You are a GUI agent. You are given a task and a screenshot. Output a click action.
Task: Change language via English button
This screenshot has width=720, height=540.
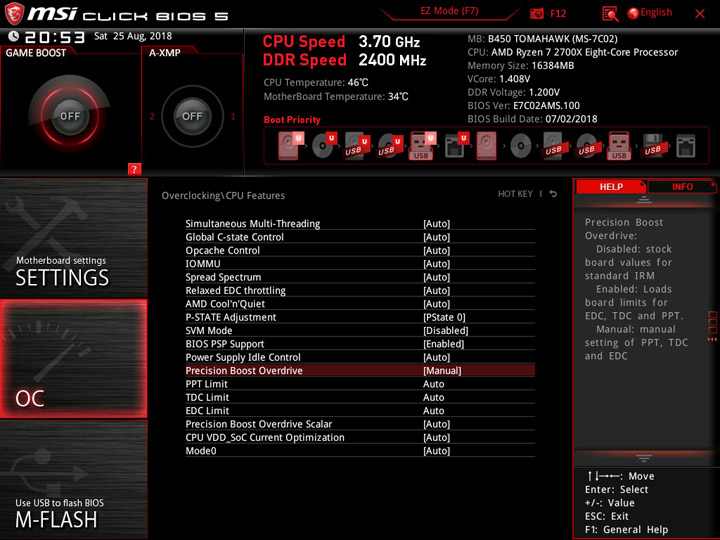point(650,13)
